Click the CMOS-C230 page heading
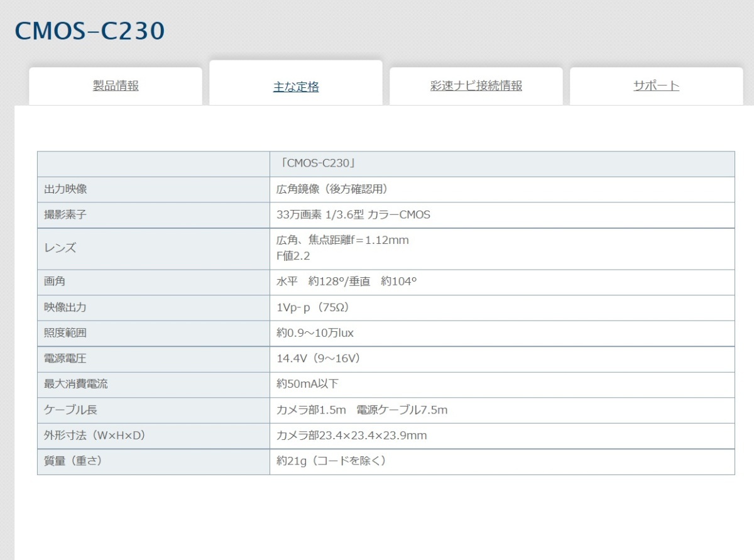The image size is (754, 560). pos(90,31)
